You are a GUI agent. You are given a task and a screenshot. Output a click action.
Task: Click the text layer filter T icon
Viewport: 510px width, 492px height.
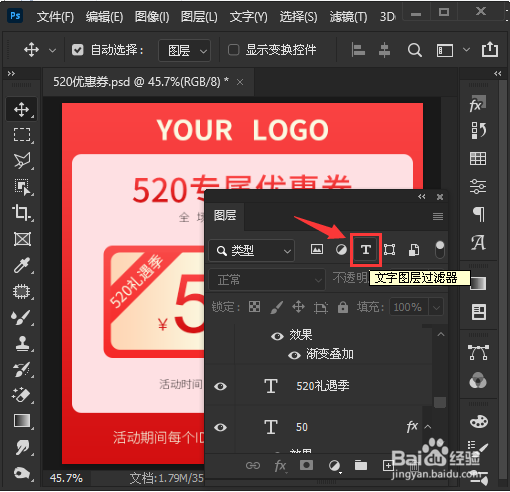pos(366,249)
